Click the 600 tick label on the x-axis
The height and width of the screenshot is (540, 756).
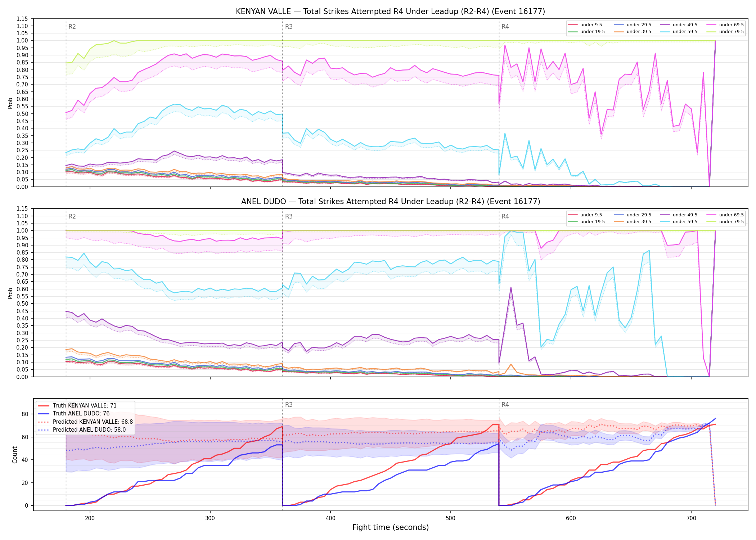tap(571, 518)
